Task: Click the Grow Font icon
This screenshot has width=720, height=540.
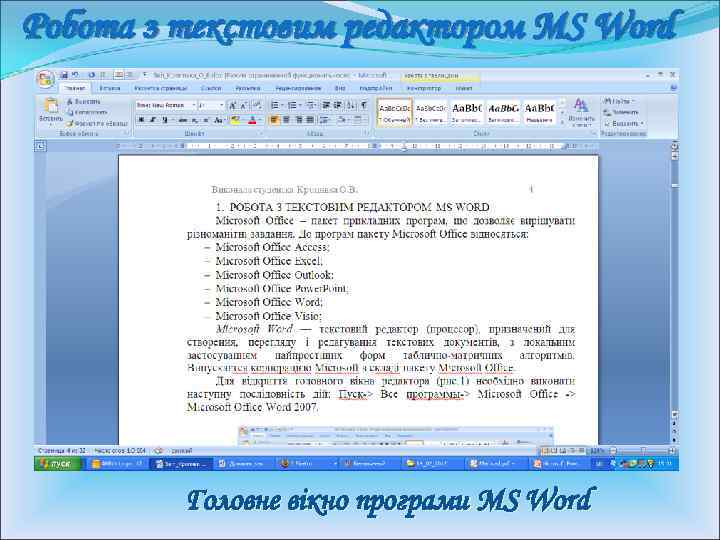Action: pyautogui.click(x=233, y=106)
